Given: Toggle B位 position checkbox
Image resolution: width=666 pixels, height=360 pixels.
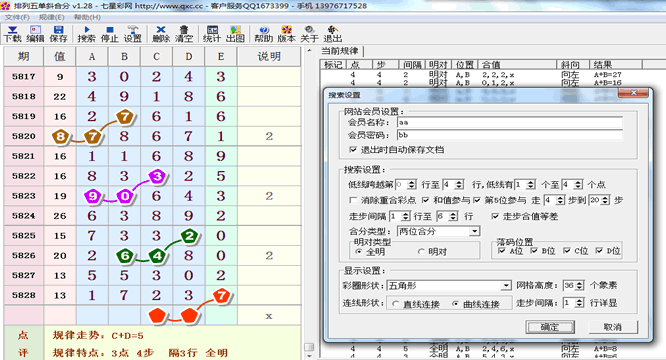Looking at the screenshot, I should pyautogui.click(x=534, y=251).
